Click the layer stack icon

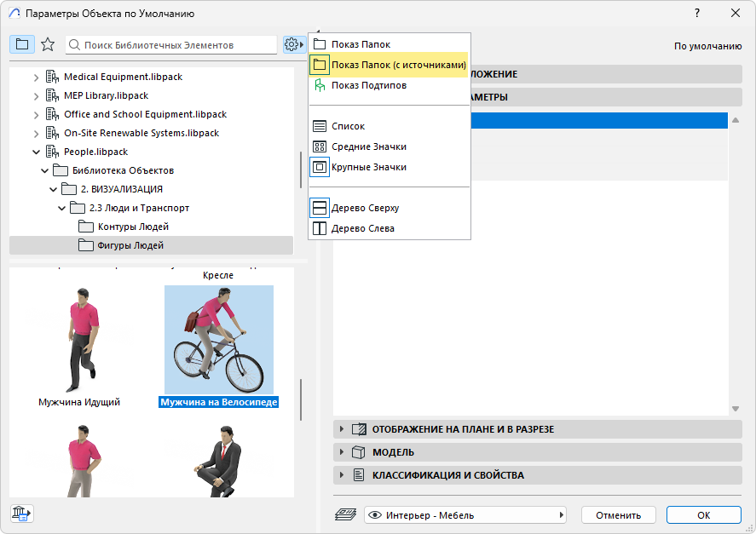click(x=346, y=514)
